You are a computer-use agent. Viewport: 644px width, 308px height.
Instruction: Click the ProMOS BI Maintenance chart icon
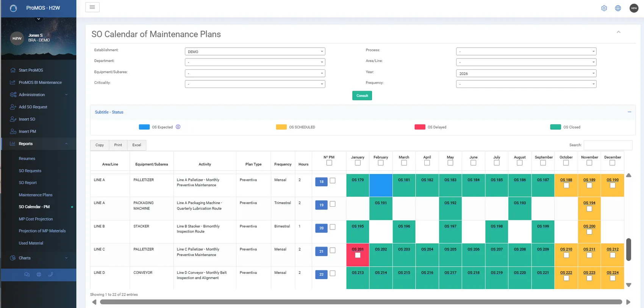[x=13, y=82]
